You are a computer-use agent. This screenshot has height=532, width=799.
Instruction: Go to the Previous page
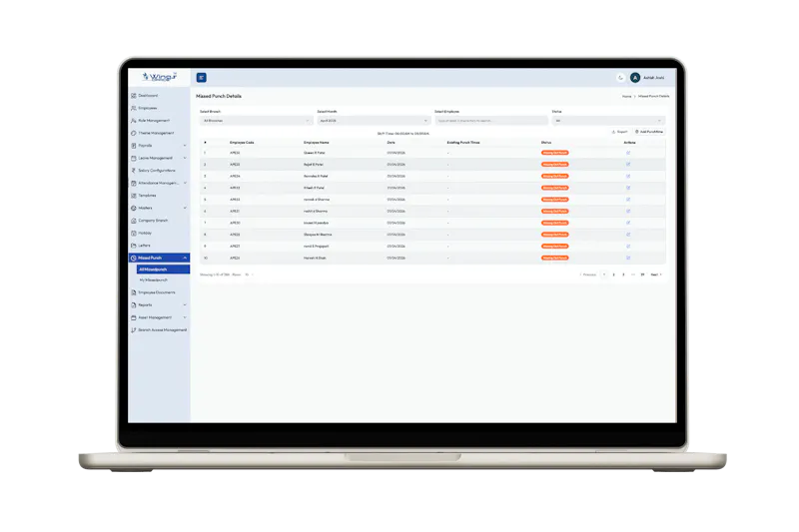[588, 274]
